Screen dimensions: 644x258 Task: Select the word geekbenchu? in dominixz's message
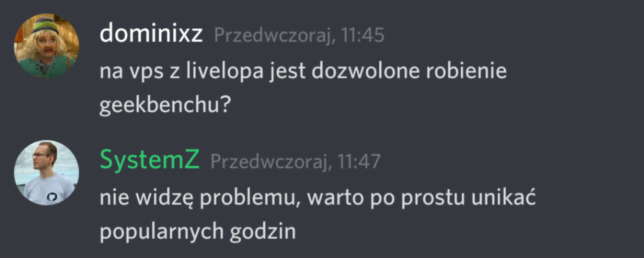tap(165, 105)
